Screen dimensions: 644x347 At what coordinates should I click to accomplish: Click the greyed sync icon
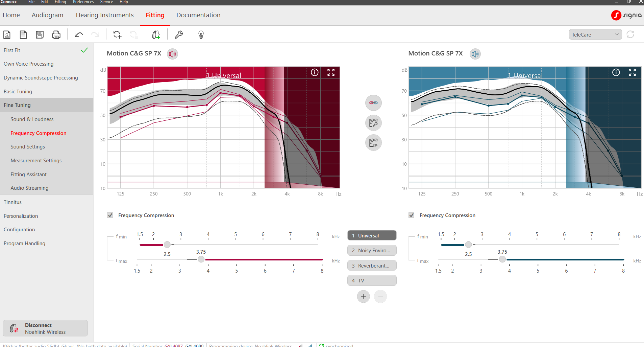(x=134, y=34)
